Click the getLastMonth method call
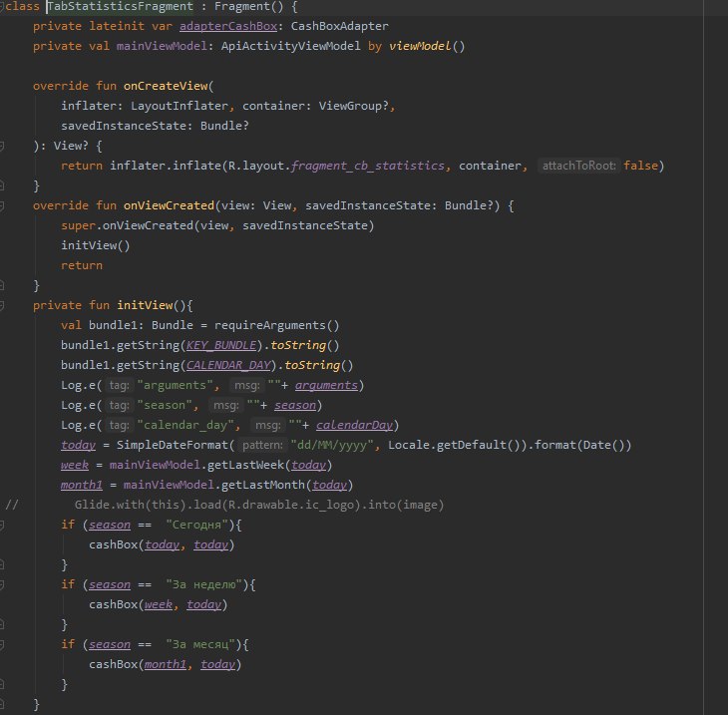 (263, 486)
